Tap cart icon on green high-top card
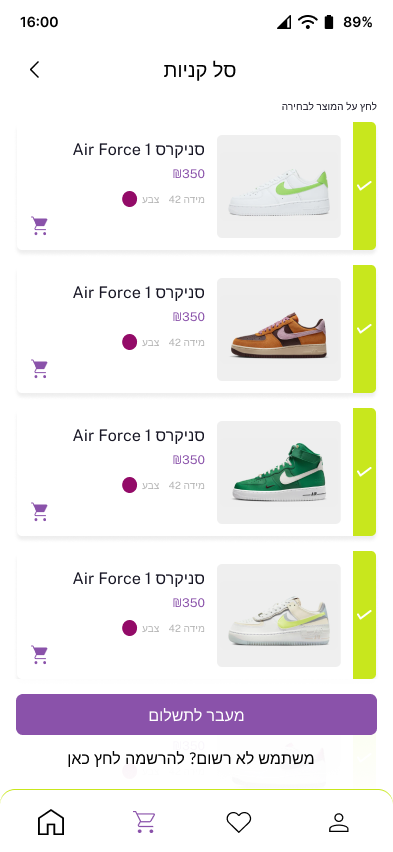The image size is (393, 852). coord(40,511)
